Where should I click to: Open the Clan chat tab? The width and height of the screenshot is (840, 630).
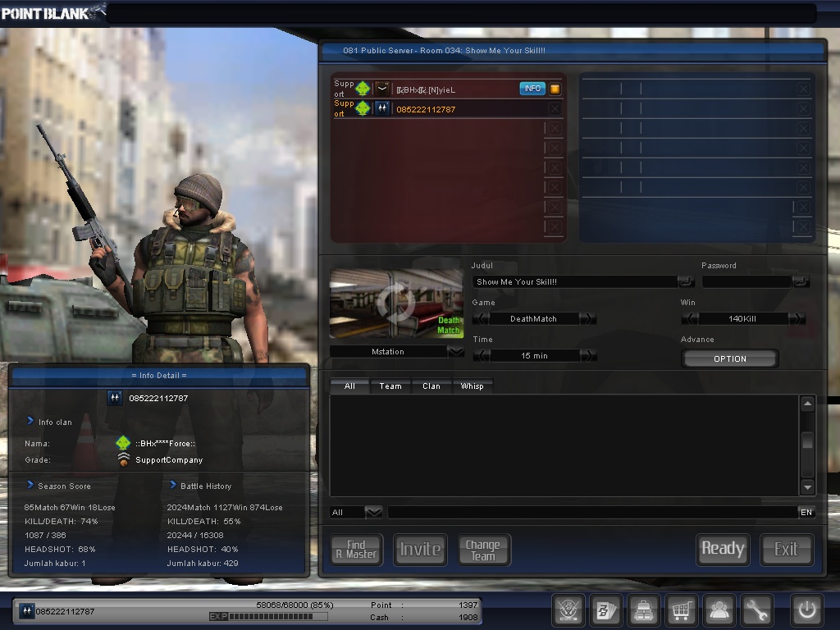[x=431, y=386]
